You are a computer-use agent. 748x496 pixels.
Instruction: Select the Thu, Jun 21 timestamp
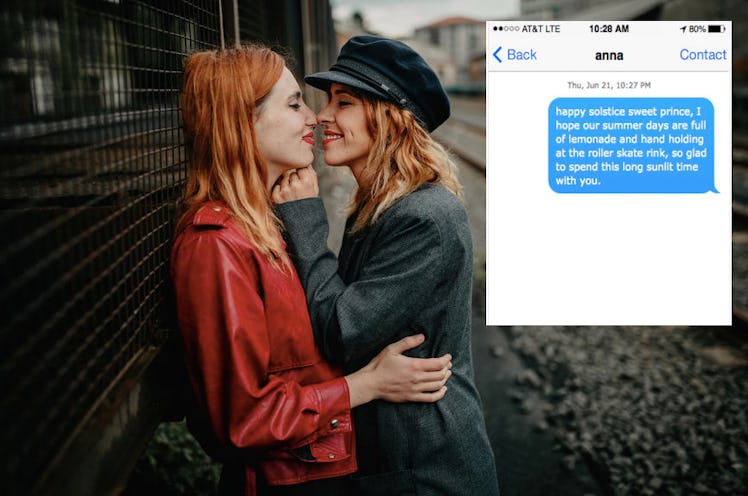(x=608, y=86)
